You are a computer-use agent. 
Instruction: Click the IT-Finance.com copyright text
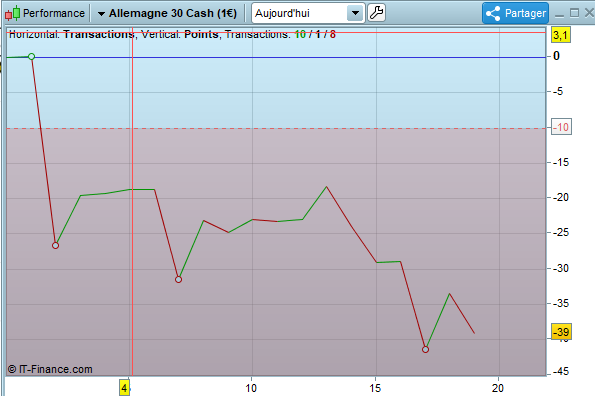[50, 369]
